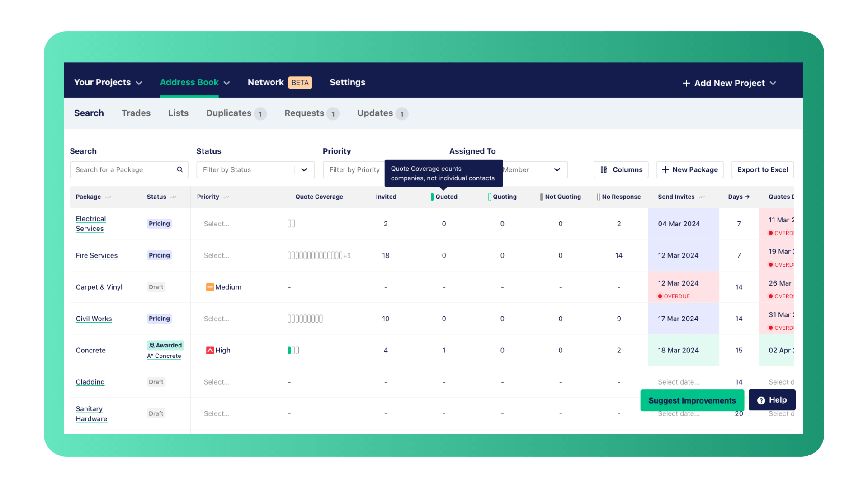Click the red High priority icon for Concrete
The height and width of the screenshot is (488, 868).
(x=210, y=350)
